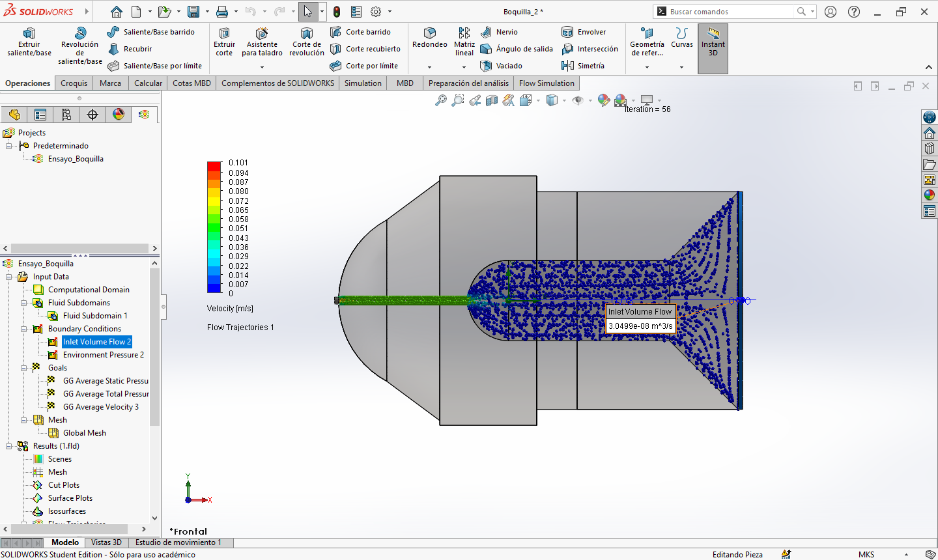Open the Redondeo dropdown arrow
This screenshot has height=560, width=938.
coord(430,67)
